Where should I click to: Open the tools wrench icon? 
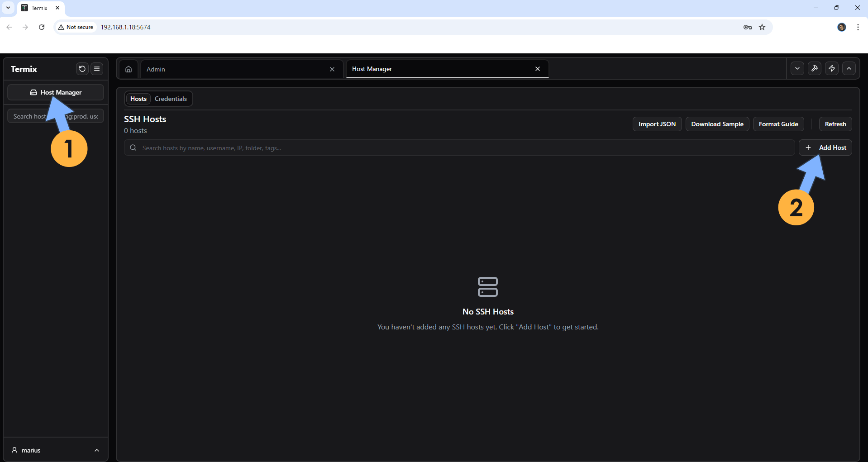[815, 69]
